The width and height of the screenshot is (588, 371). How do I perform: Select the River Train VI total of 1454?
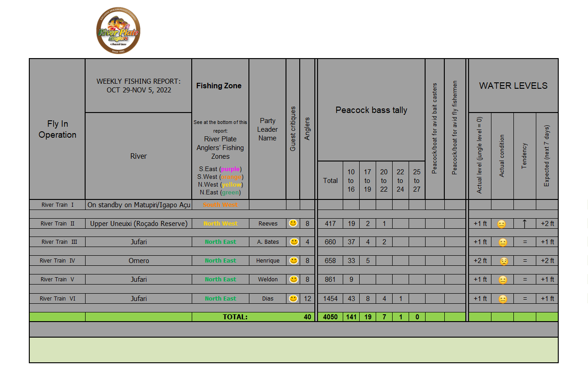(330, 298)
